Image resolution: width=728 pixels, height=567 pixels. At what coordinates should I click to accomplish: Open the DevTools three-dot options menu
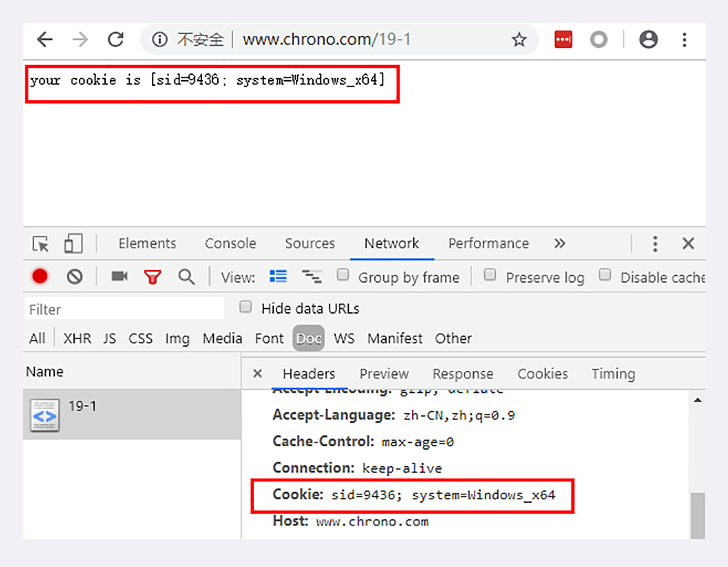655,244
